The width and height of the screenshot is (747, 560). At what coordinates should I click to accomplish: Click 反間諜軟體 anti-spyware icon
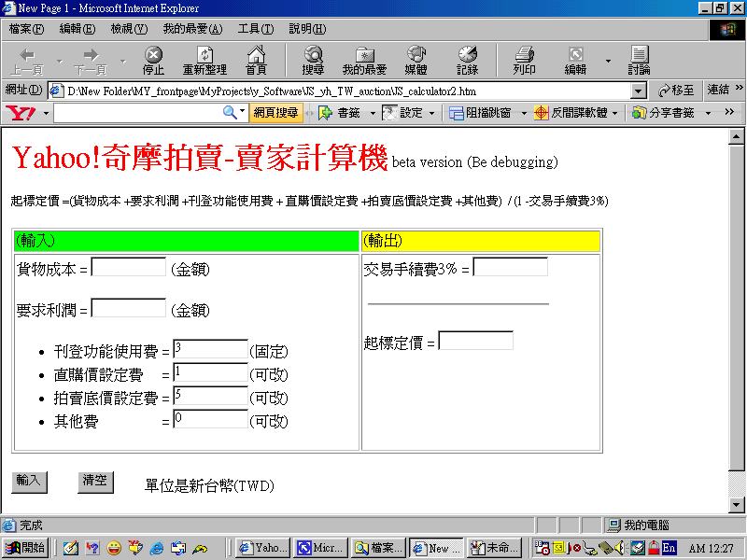coord(542,113)
